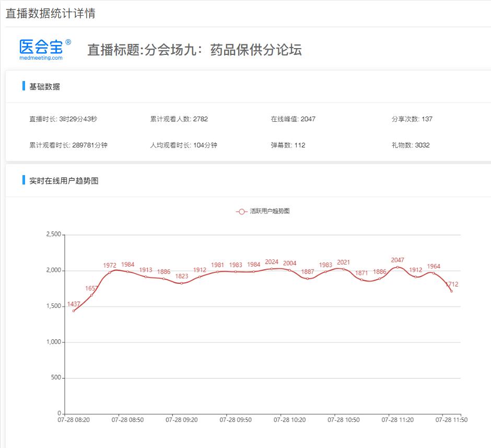
Task: Click the data point labeled 1871
Action: pyautogui.click(x=361, y=280)
